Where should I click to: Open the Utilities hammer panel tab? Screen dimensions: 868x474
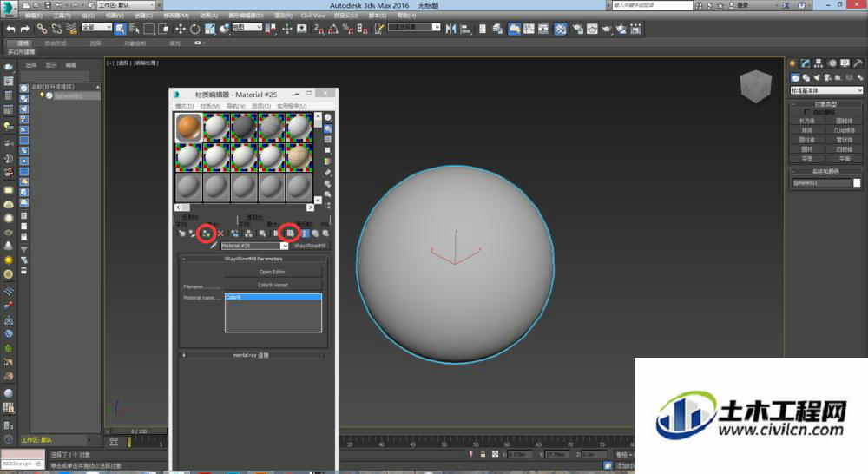(x=858, y=63)
